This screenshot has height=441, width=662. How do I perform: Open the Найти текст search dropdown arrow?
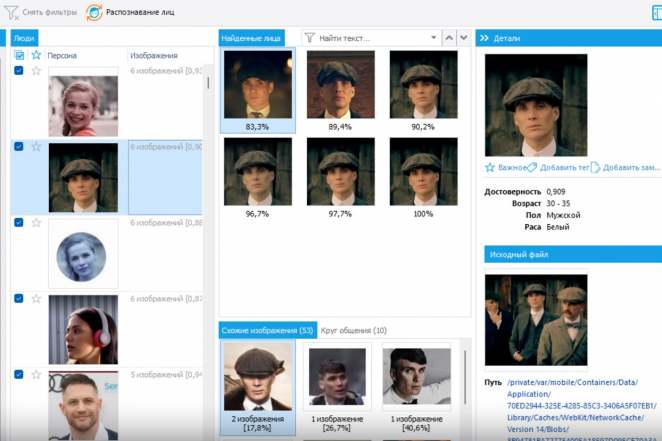(433, 38)
